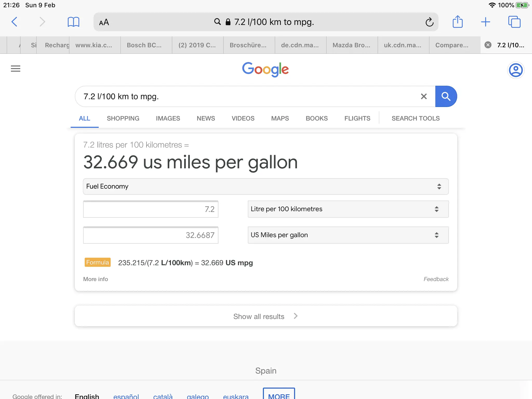Switch to the Mazda Bro... browser tab
532x399 pixels.
(x=351, y=45)
